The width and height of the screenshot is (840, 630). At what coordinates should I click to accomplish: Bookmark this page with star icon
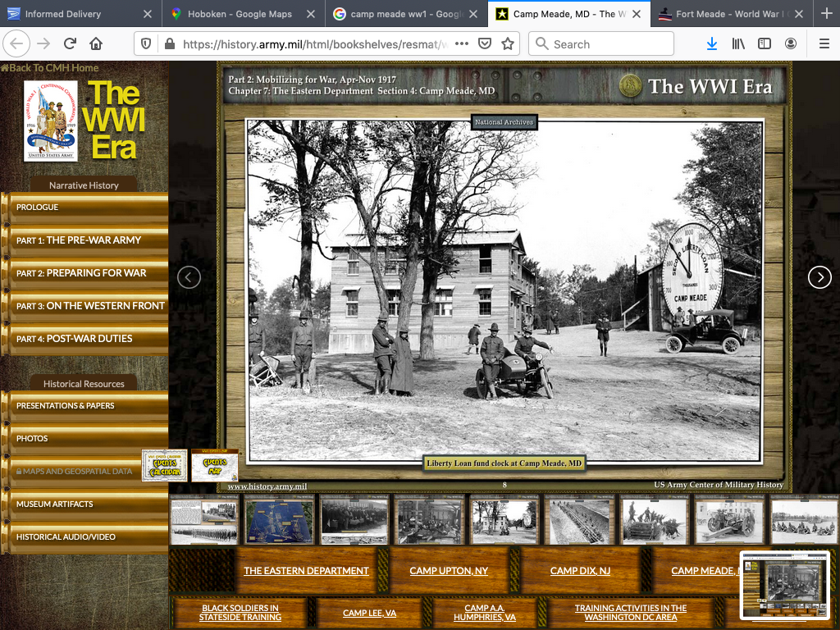(x=508, y=44)
